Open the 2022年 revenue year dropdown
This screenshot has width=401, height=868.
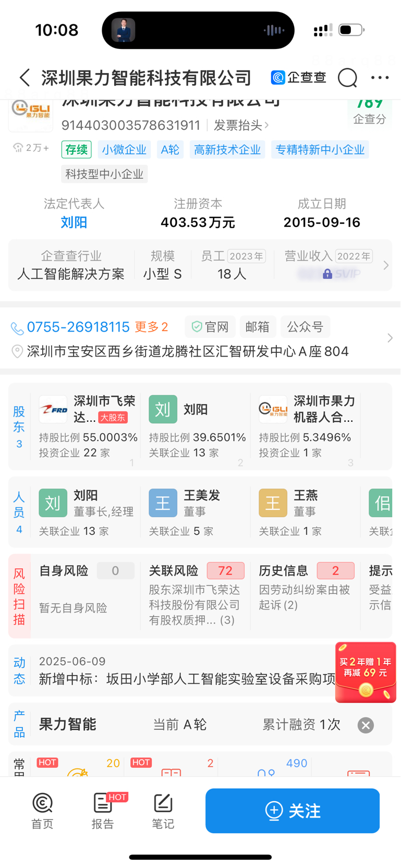point(354,256)
